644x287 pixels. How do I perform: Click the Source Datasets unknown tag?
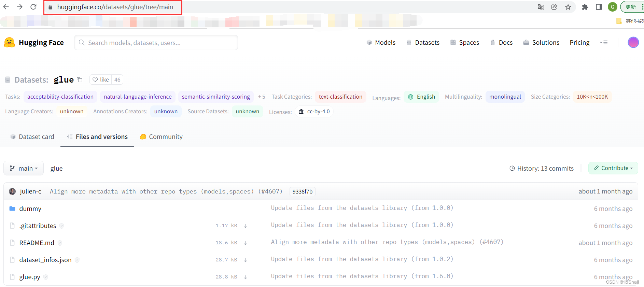[247, 111]
